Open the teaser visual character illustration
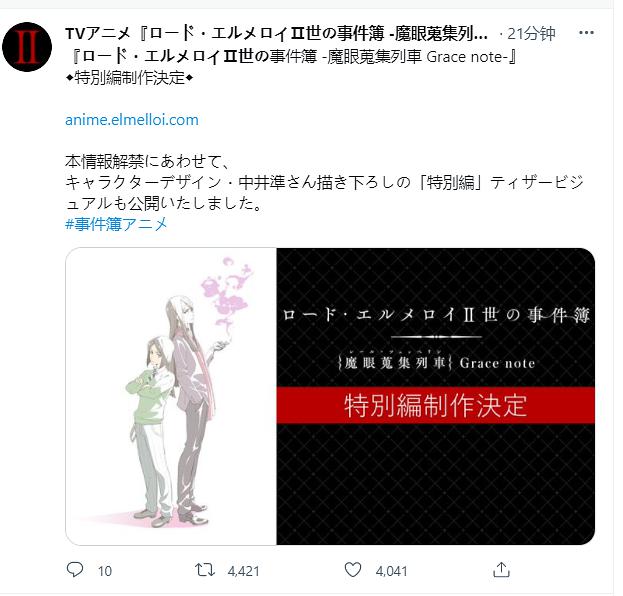The image size is (623, 596). [x=171, y=396]
